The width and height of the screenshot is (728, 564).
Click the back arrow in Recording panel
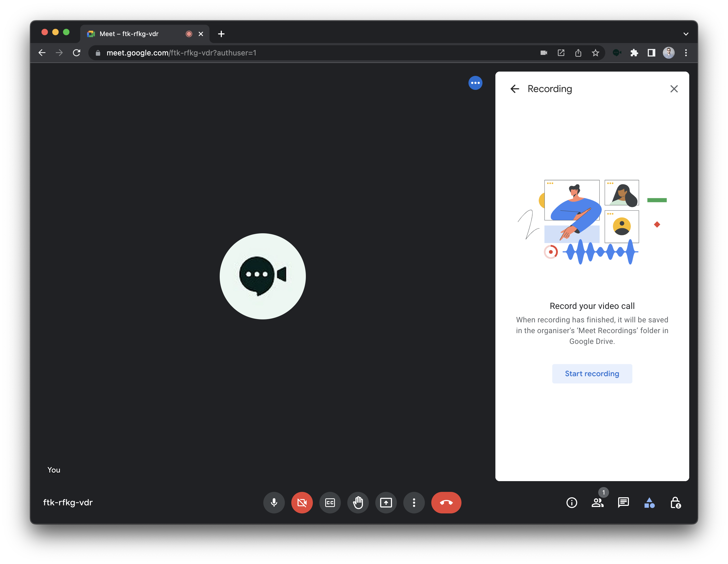514,89
